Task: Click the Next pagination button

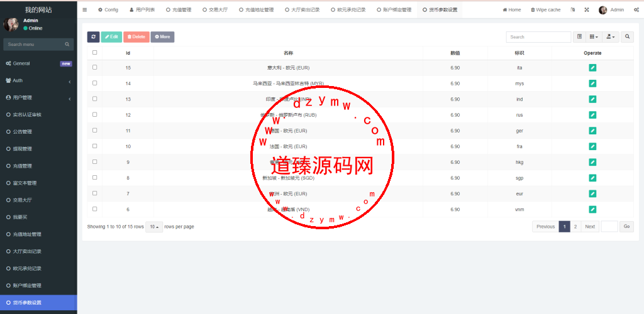Action: point(590,227)
